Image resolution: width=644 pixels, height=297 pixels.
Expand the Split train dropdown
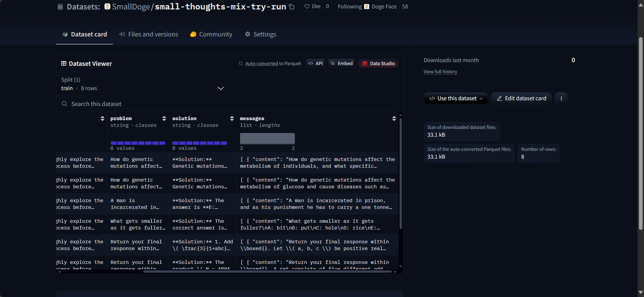(x=143, y=84)
